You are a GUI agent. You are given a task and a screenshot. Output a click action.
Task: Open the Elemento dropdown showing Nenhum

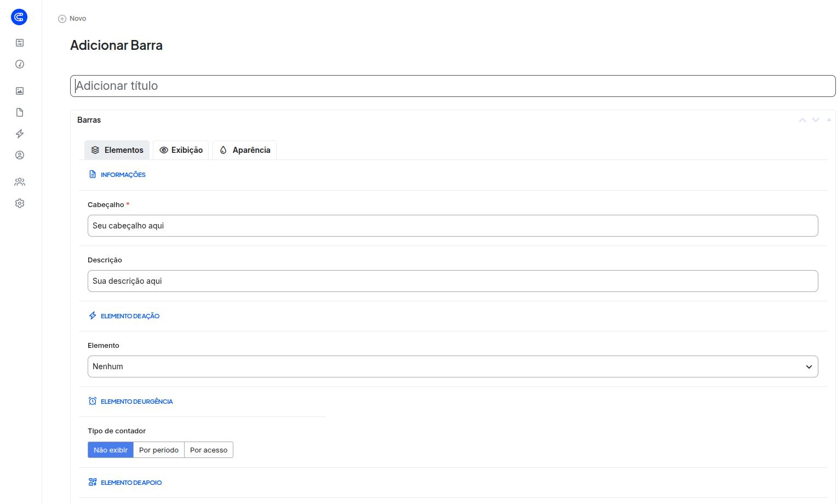coord(452,366)
